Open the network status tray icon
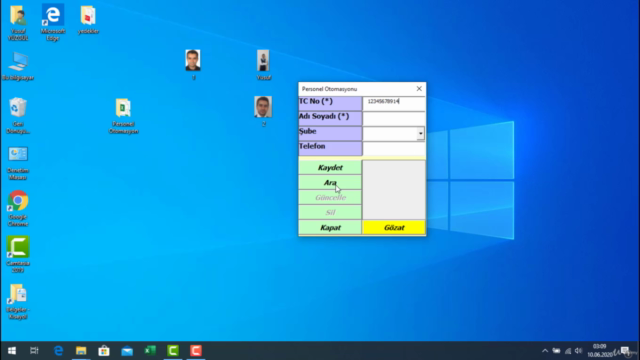640x360 pixels. click(568, 351)
